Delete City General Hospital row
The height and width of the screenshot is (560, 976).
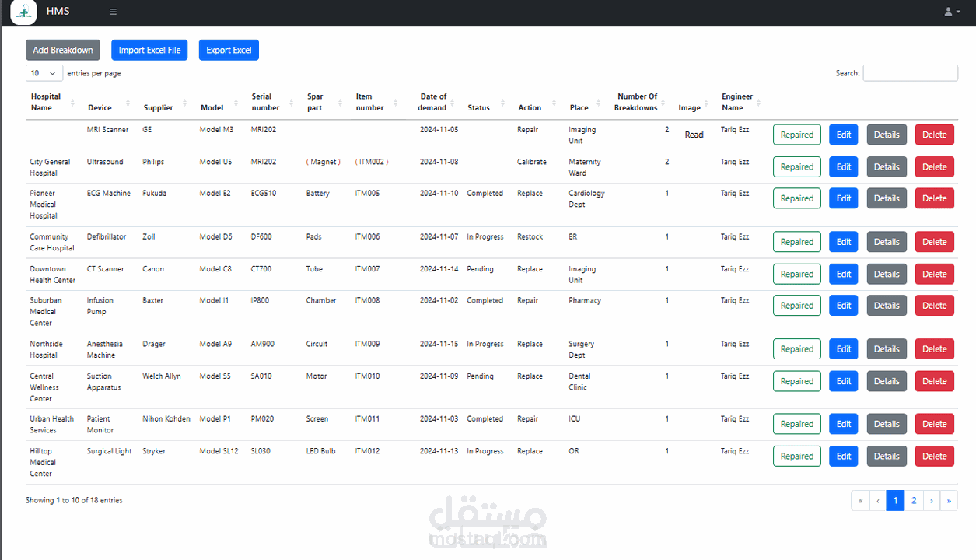click(934, 166)
